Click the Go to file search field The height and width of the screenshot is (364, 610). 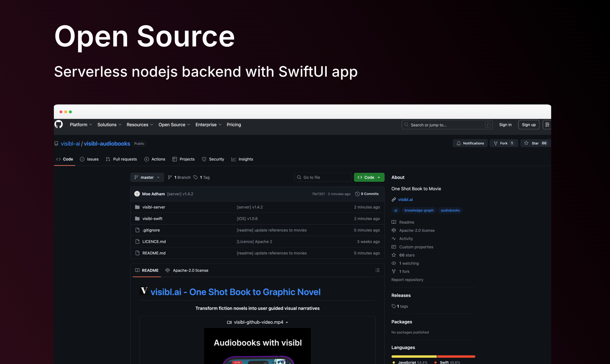click(x=323, y=177)
